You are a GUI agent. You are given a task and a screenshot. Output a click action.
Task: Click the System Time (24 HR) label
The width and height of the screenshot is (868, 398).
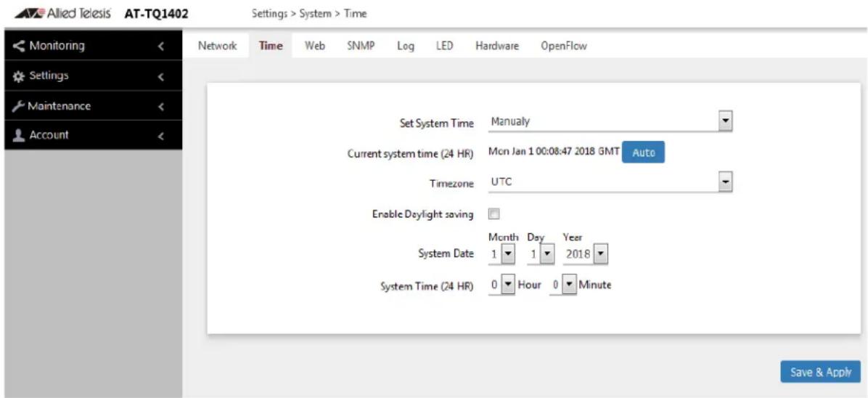point(426,287)
